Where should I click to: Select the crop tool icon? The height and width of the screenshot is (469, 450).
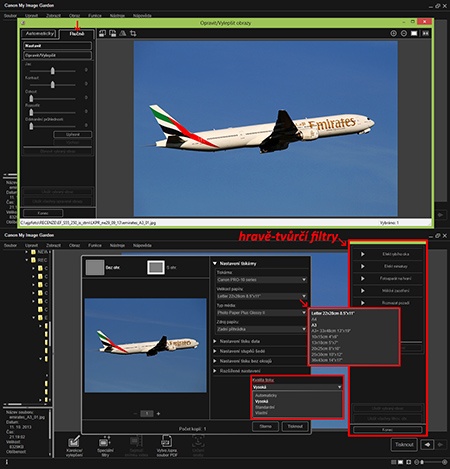[133, 33]
